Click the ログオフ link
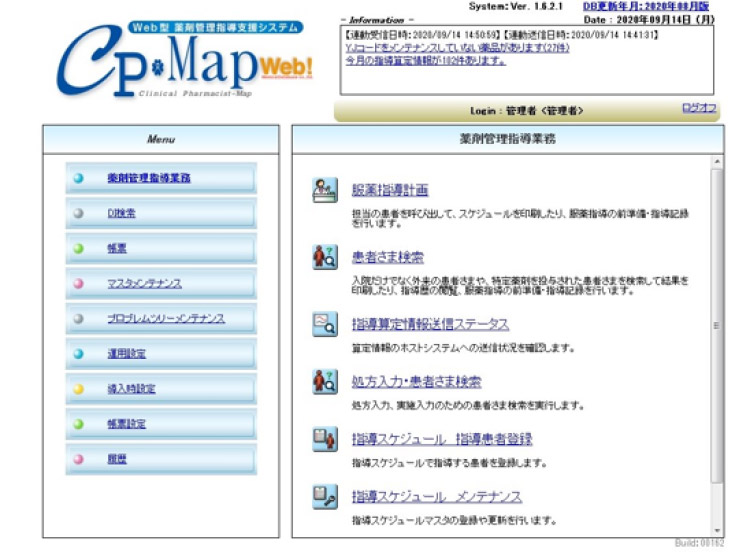 (x=698, y=108)
